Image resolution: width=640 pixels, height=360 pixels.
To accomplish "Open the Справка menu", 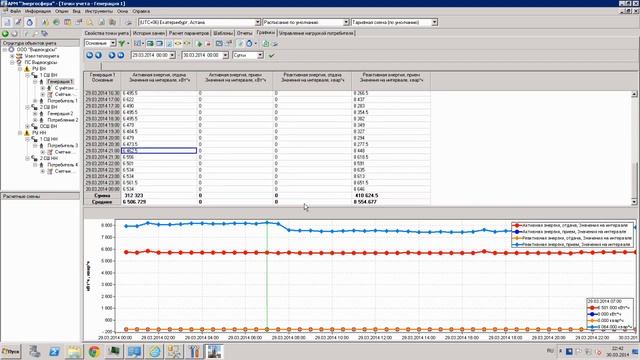I will [141, 11].
